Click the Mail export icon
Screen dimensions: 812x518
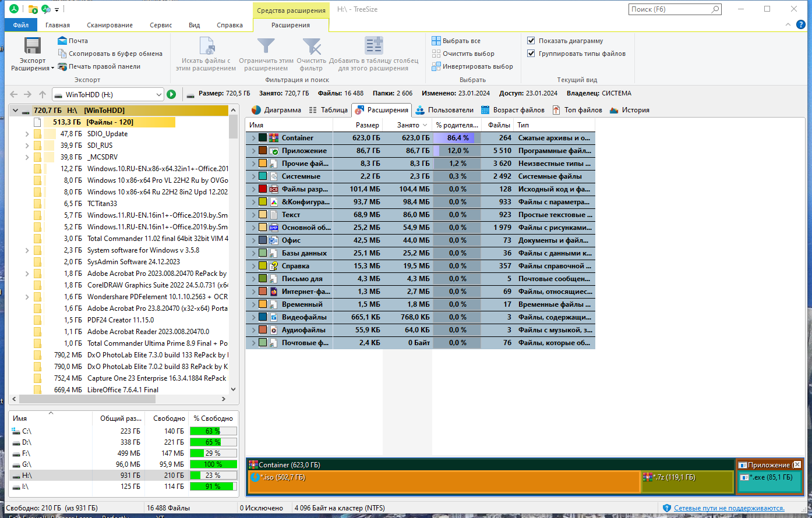click(62, 41)
